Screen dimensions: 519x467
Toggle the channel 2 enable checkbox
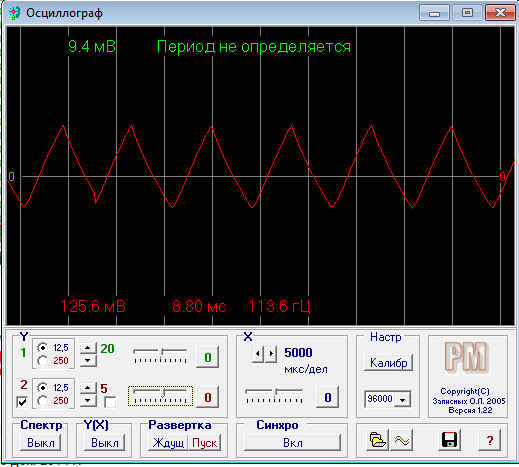pos(22,402)
